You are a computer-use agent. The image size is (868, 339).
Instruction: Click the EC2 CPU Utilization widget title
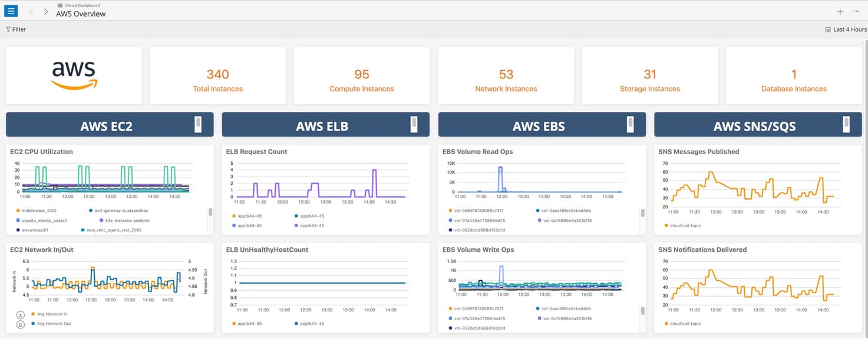pyautogui.click(x=41, y=152)
